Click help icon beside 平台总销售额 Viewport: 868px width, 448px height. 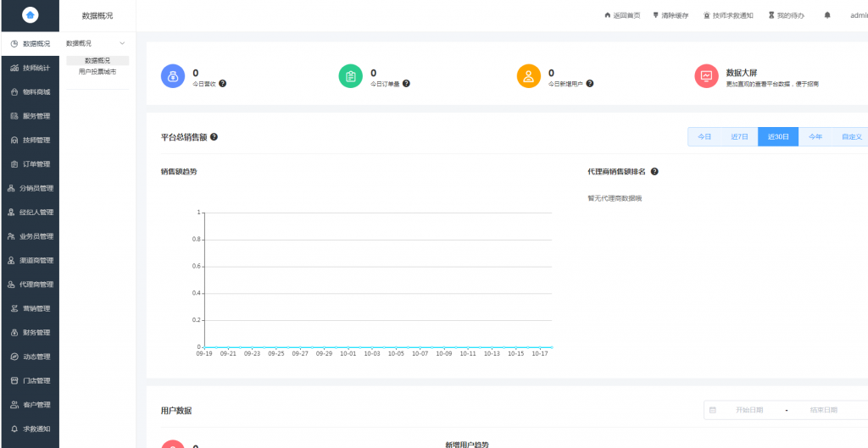pos(214,137)
